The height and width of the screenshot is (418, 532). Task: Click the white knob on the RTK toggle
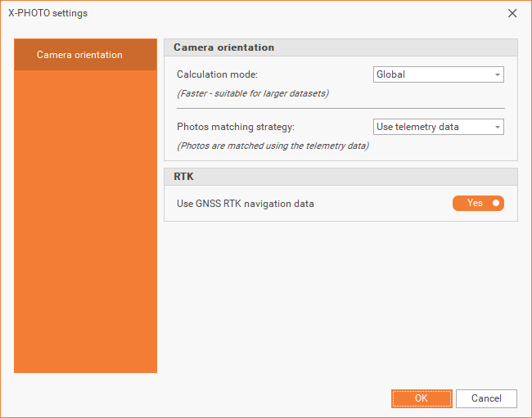495,203
